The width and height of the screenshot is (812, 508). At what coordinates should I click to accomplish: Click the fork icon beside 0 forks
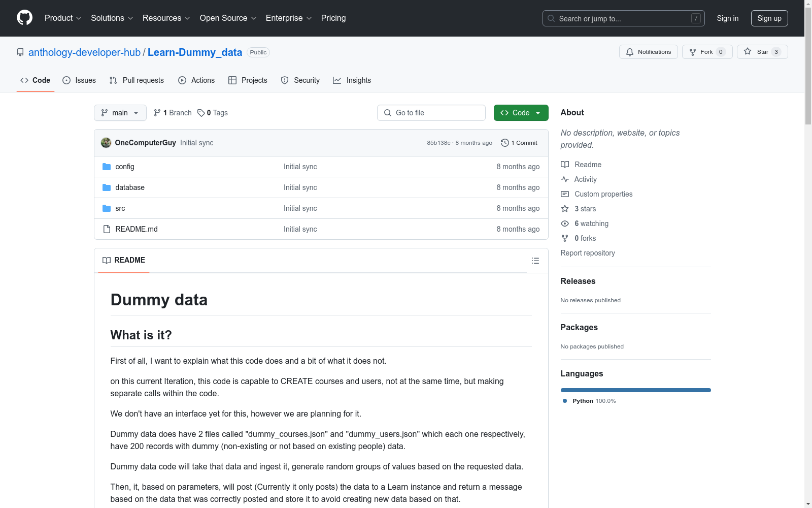pos(565,238)
